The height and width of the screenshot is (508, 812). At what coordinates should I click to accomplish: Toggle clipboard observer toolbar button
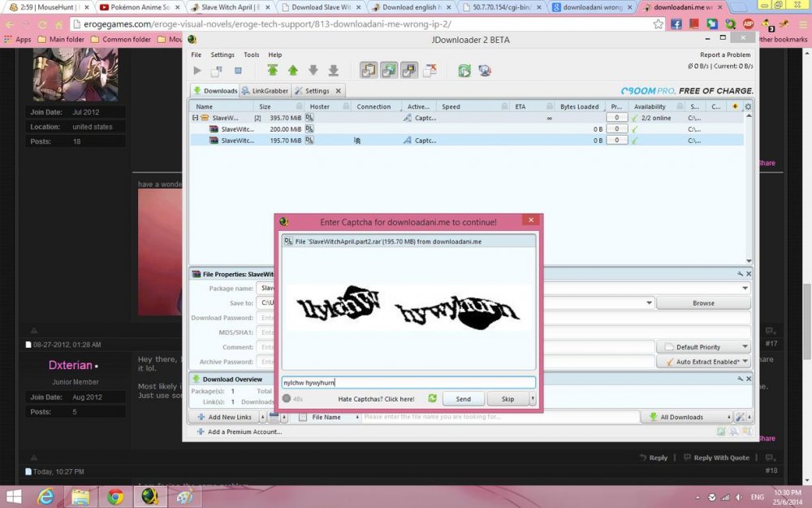[x=369, y=71]
